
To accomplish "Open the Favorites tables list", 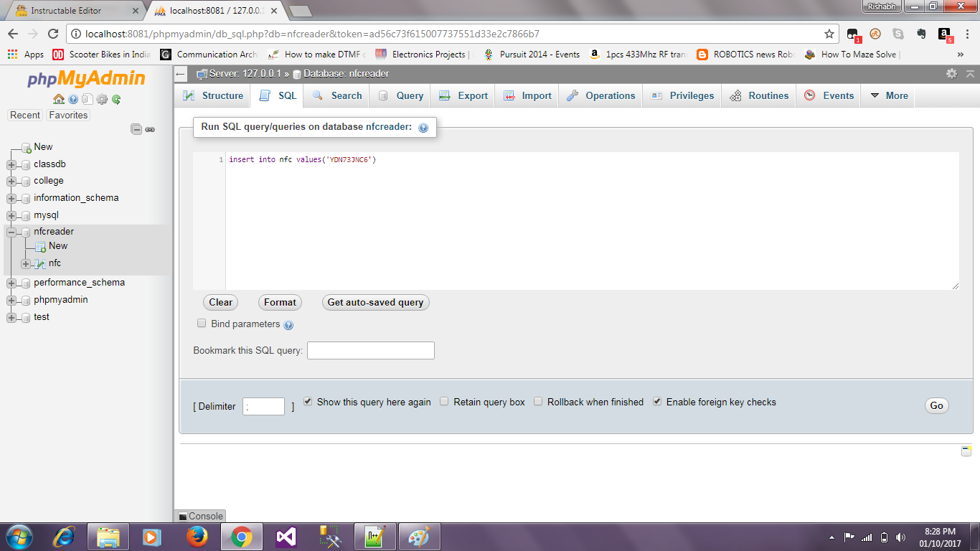I will (x=68, y=115).
